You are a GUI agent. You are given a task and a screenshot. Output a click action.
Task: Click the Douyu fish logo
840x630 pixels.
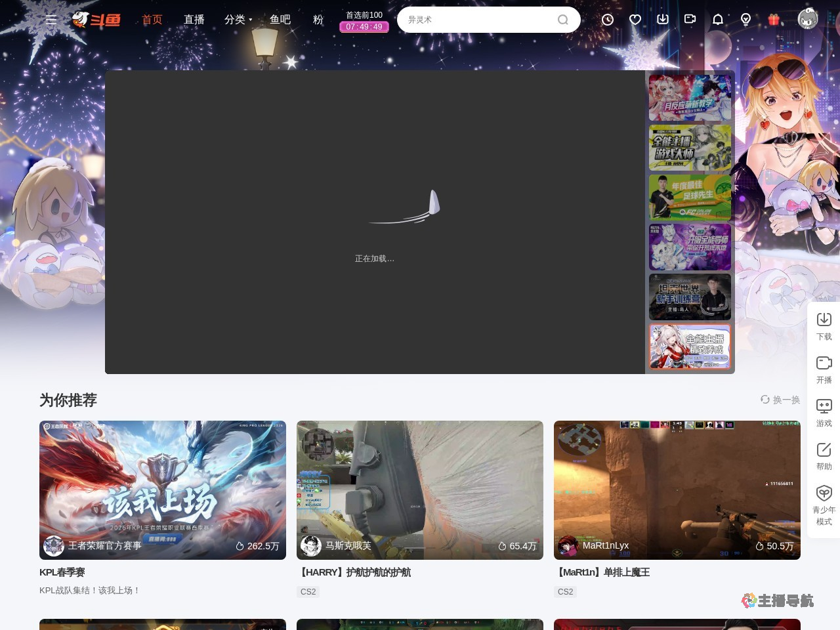[96, 20]
